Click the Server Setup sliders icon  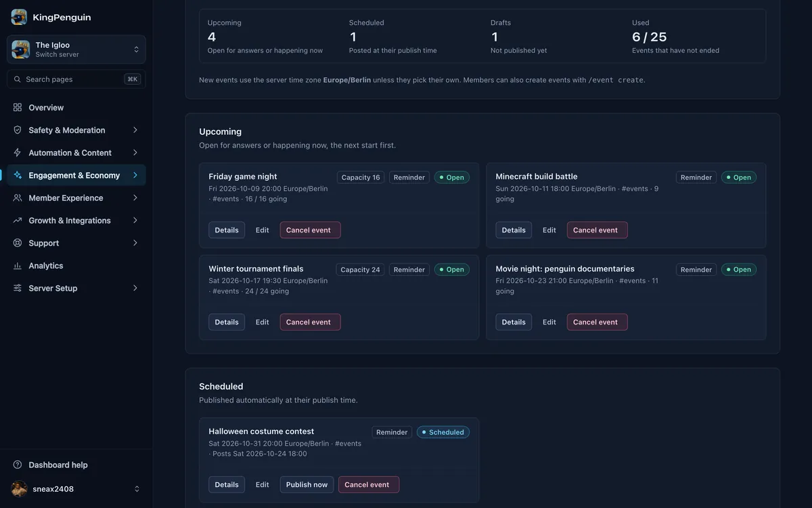point(18,289)
